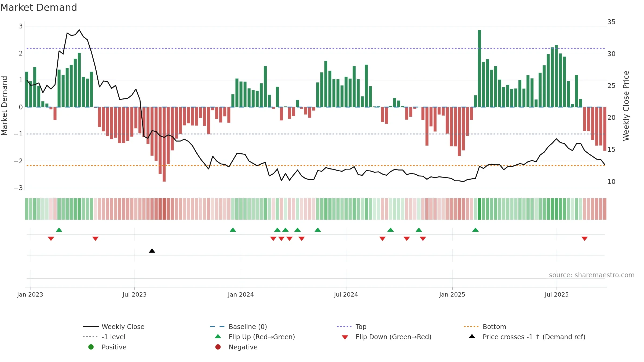Click the red Negative dot in legend
Image resolution: width=644 pixels, height=362 pixels.
[x=218, y=347]
